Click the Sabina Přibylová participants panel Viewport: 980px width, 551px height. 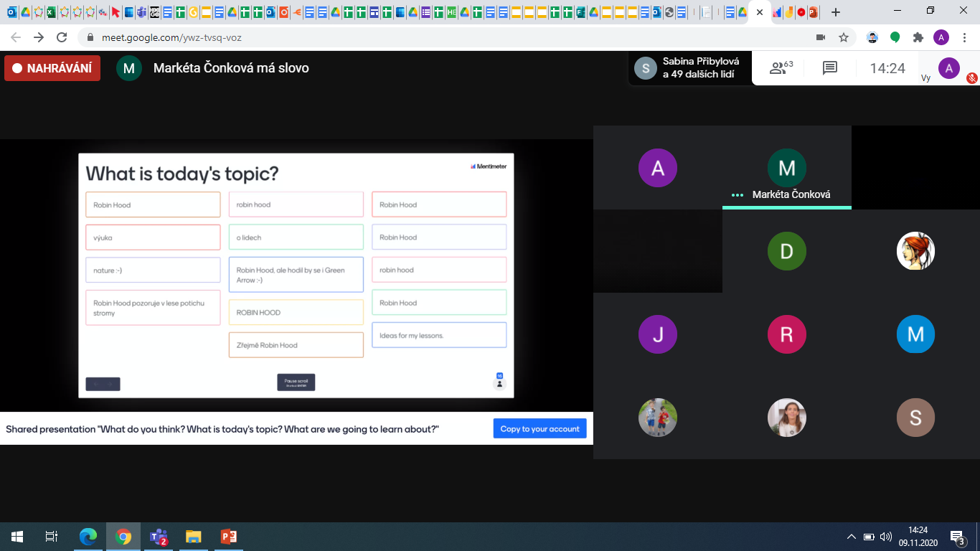coord(690,68)
